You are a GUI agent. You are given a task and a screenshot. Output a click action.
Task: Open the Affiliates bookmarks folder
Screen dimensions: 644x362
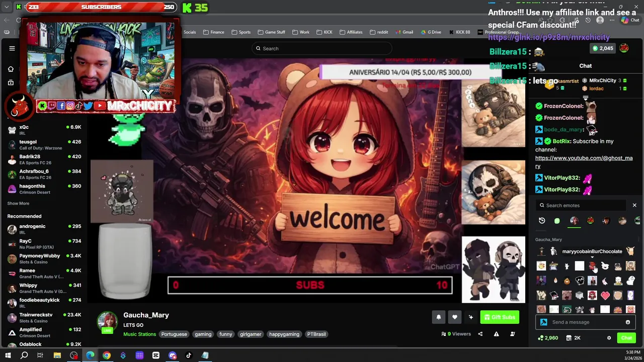(x=351, y=32)
